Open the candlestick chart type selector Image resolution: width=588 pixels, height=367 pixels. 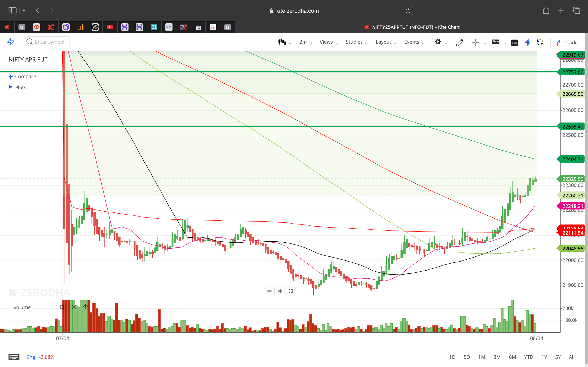(282, 42)
